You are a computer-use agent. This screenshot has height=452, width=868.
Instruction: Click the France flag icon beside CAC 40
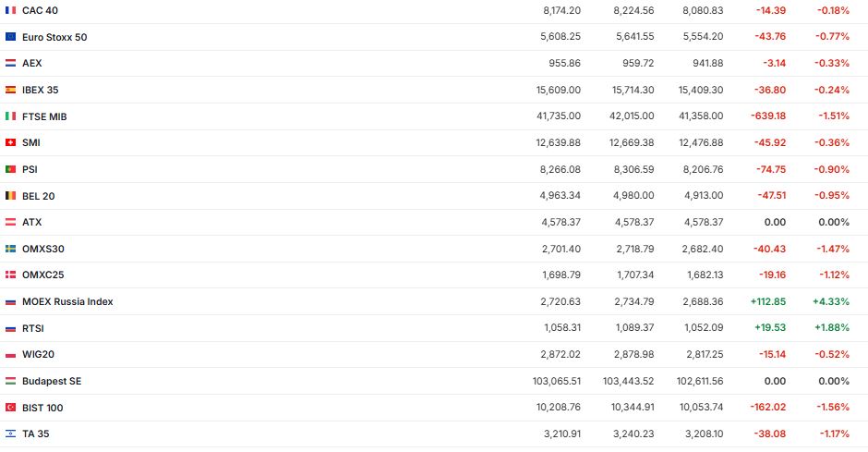(10, 10)
